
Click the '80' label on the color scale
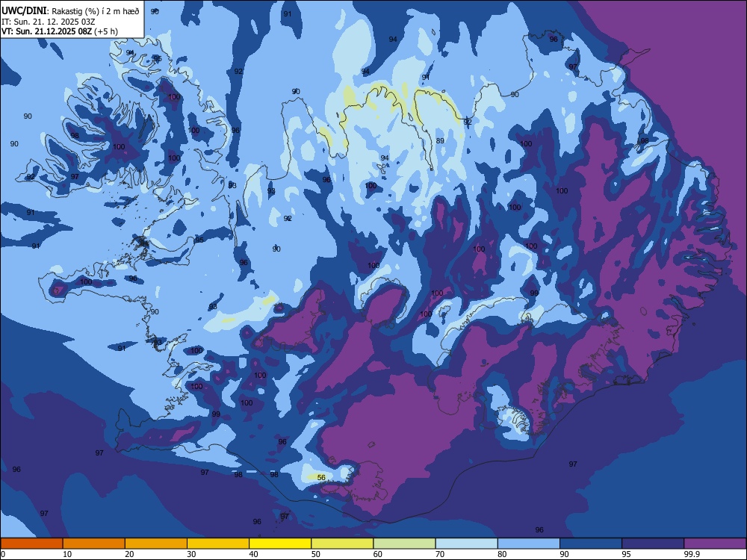502,554
